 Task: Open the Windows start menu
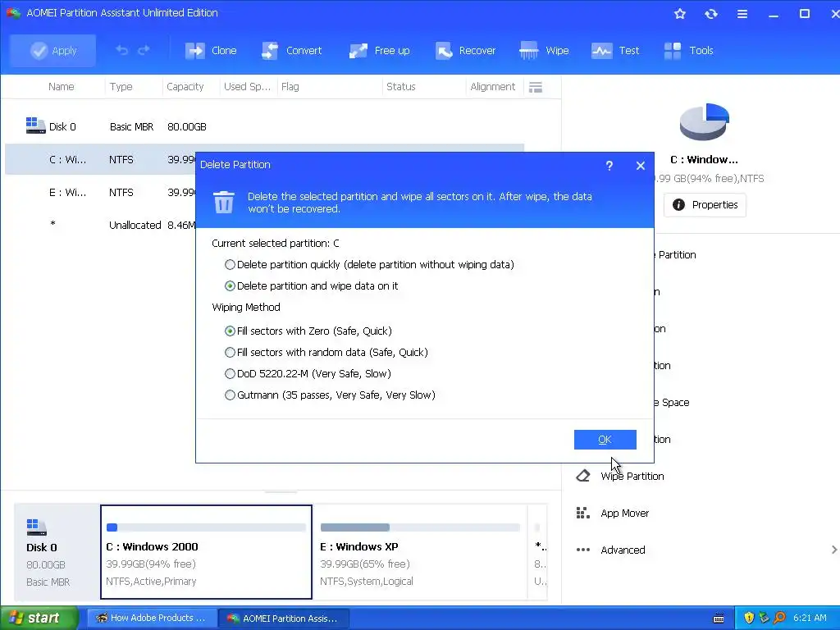39,619
